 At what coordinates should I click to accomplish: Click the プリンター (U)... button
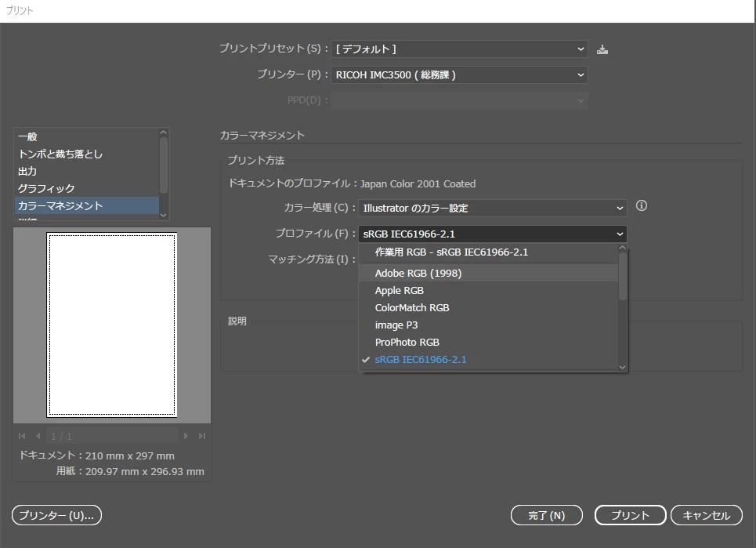click(x=56, y=515)
